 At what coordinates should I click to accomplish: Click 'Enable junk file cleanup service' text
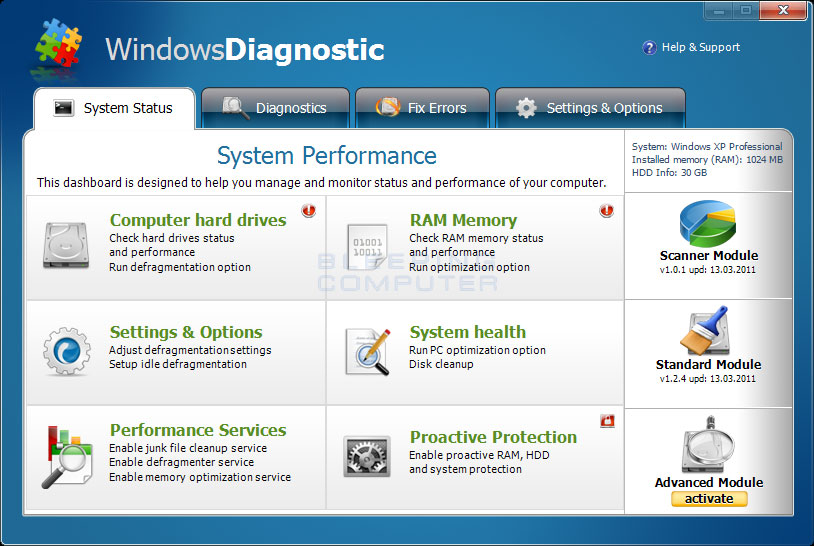tap(188, 448)
